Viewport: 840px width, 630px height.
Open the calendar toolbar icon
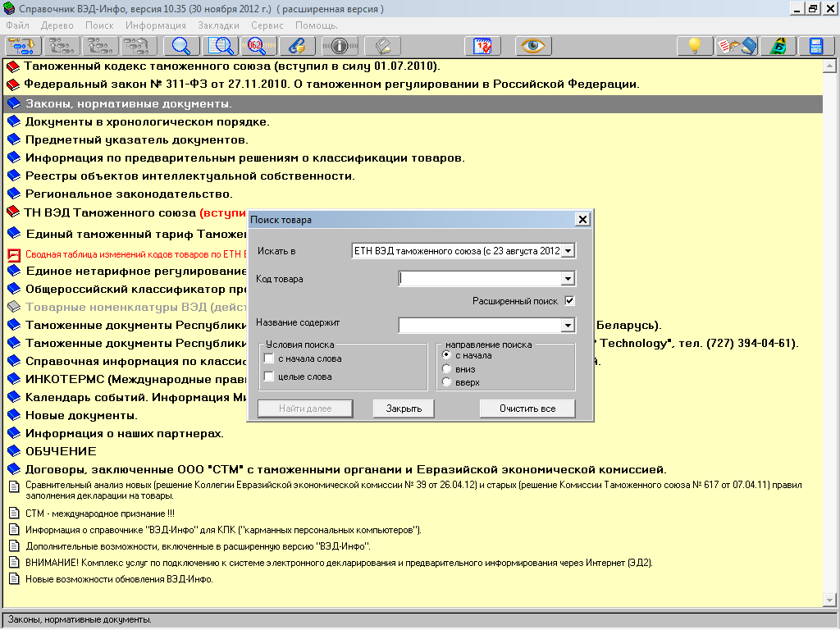tap(482, 46)
